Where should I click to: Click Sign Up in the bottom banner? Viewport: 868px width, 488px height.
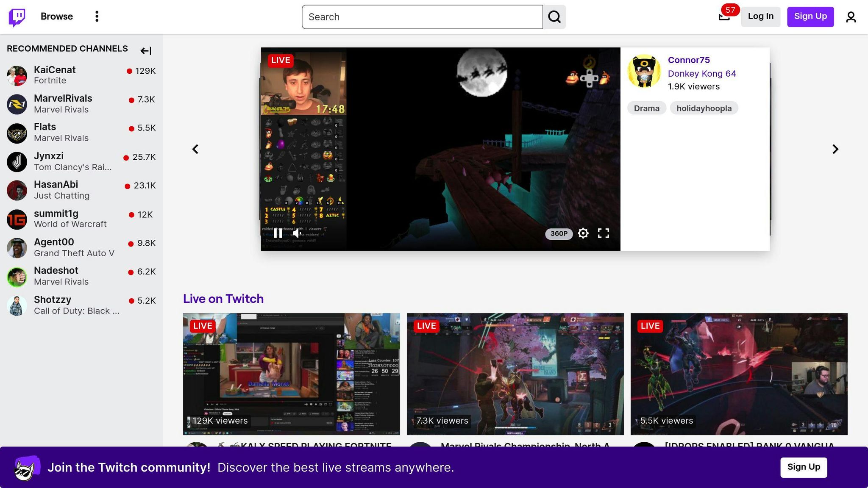click(x=804, y=467)
